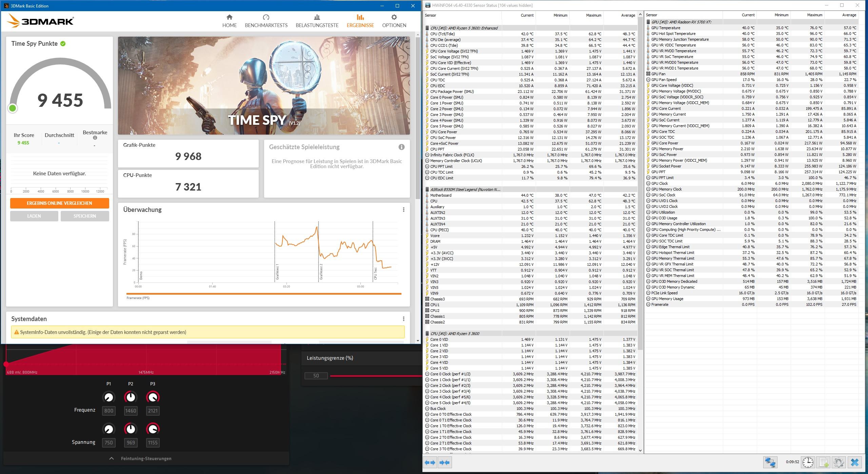
Task: Adjust the P1 Frequenz knob
Action: [108, 397]
